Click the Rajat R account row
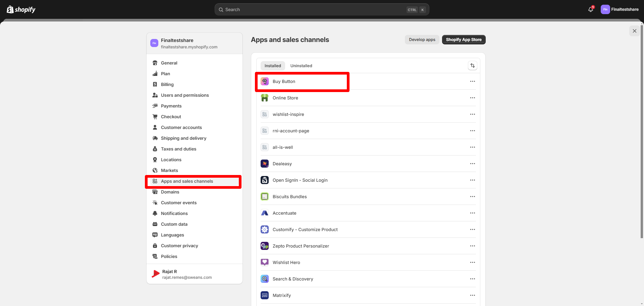Image resolution: width=644 pixels, height=306 pixels. pos(195,274)
